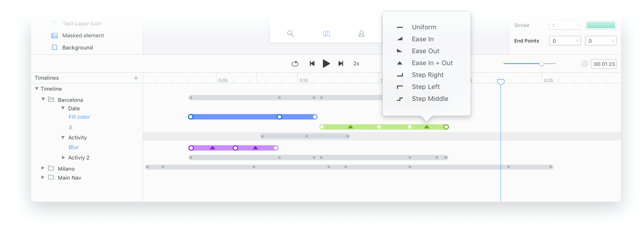The height and width of the screenshot is (236, 644).
Task: Click the clock icon near the time display
Action: pyautogui.click(x=585, y=64)
